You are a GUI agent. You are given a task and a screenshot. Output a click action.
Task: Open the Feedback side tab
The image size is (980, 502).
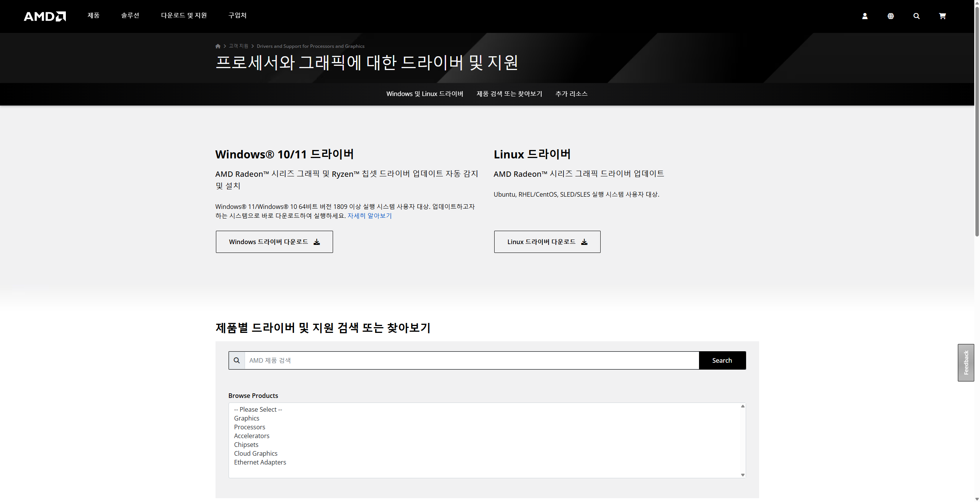pyautogui.click(x=966, y=362)
